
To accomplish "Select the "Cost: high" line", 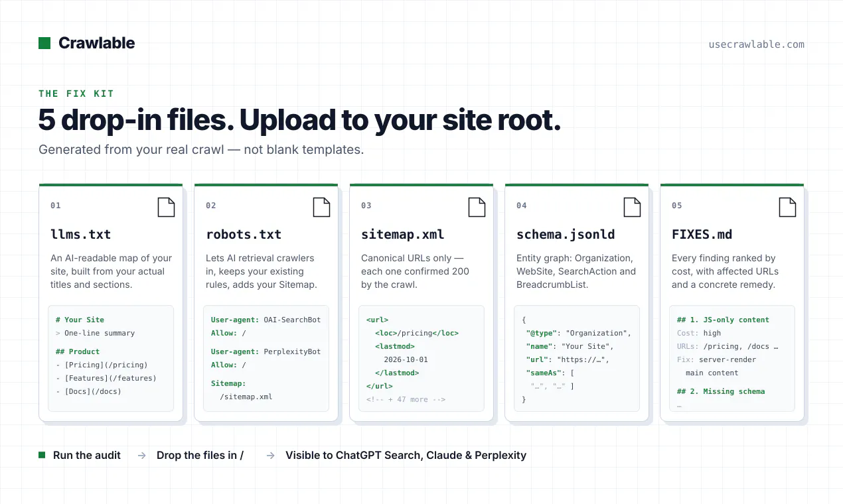I will (x=699, y=333).
